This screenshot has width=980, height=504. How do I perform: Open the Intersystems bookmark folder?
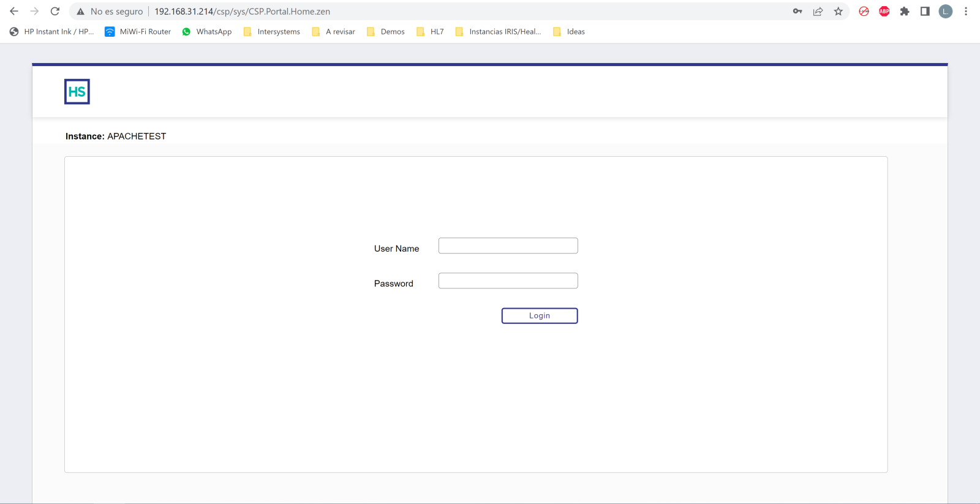(x=272, y=32)
